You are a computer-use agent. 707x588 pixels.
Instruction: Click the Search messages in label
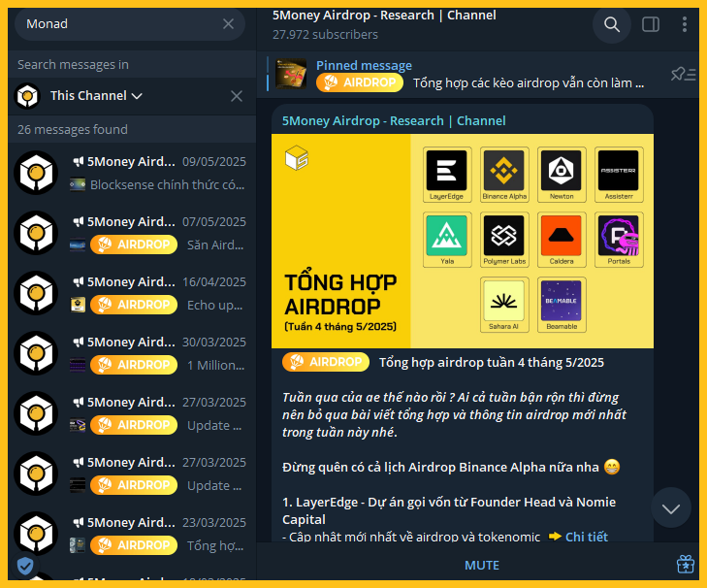[x=73, y=65]
